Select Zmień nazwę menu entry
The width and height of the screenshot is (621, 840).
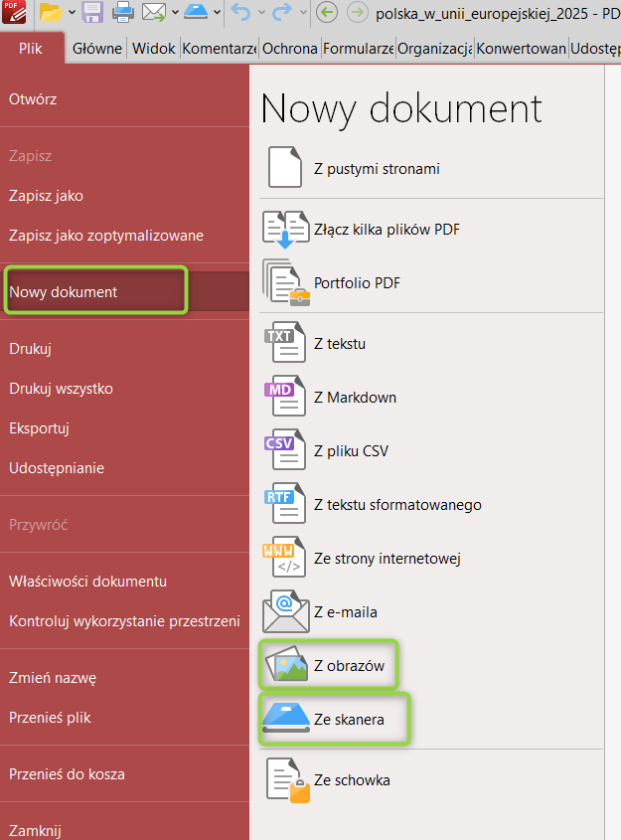click(125, 678)
